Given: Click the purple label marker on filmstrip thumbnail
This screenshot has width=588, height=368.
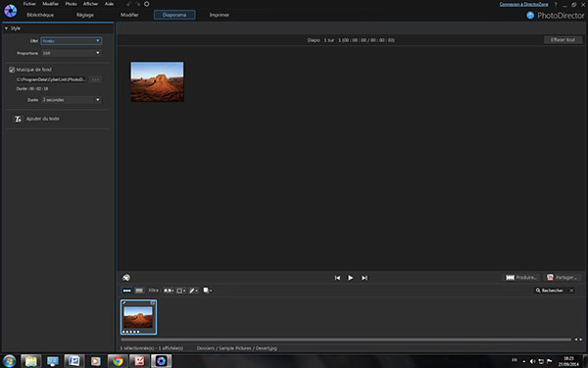Looking at the screenshot, I should pos(153,302).
